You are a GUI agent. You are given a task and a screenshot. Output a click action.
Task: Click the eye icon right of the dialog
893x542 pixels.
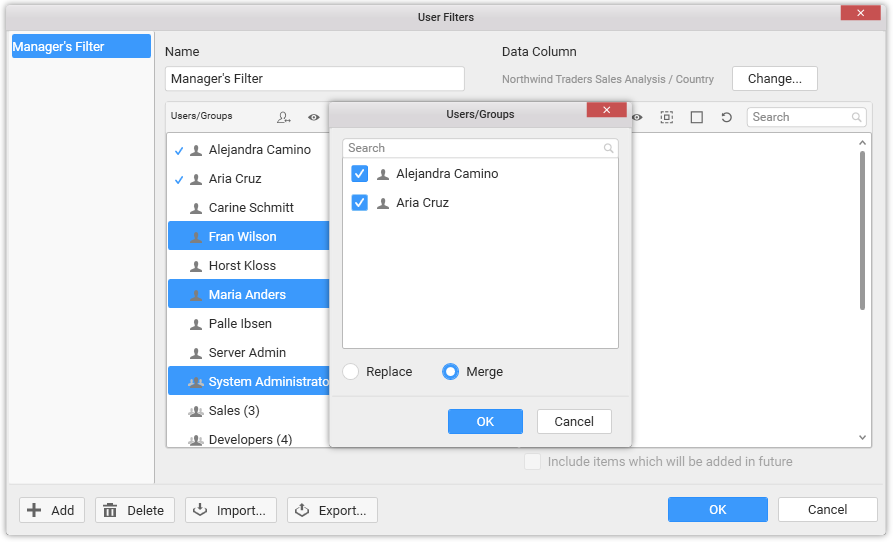click(637, 117)
